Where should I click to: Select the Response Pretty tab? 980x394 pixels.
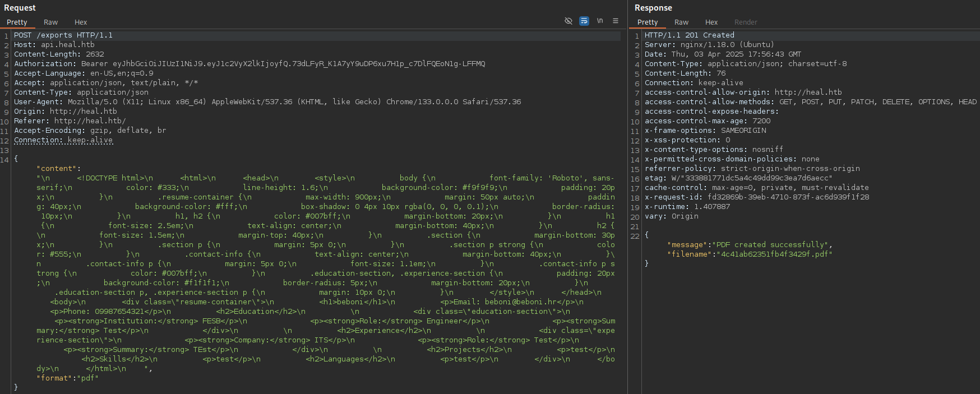coord(648,22)
